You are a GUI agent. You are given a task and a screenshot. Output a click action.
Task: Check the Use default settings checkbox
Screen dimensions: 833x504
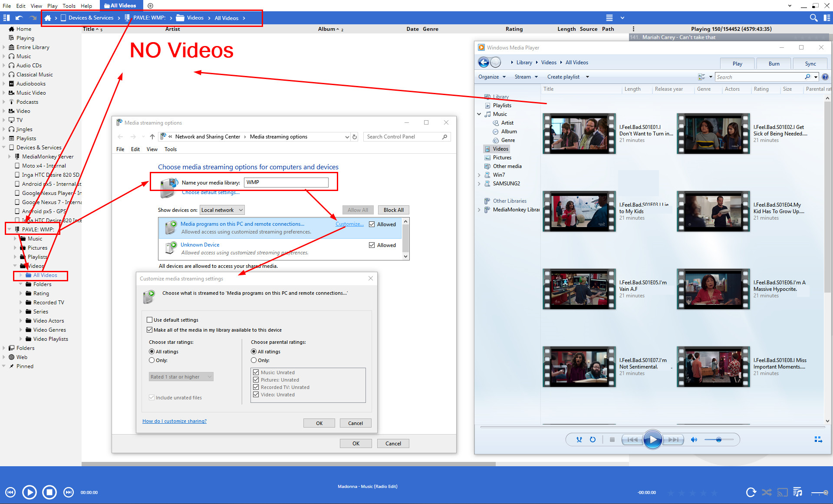150,320
